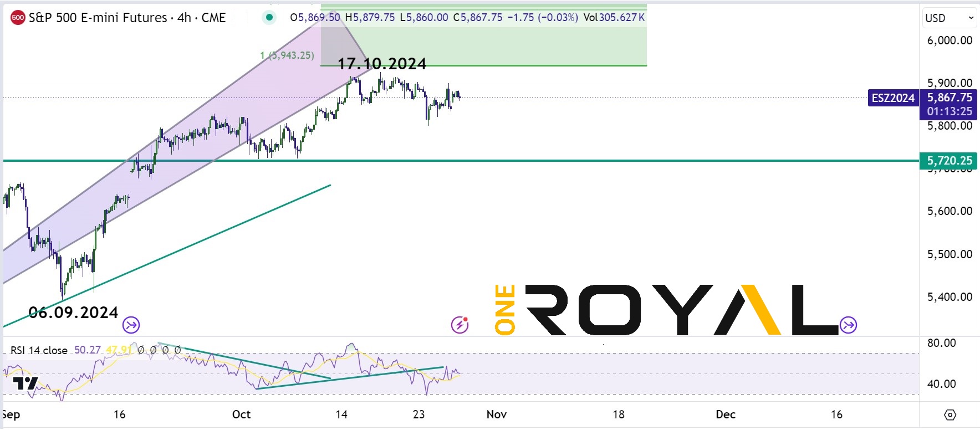Screen dimensions: 980x430
Task: Click the 23 date on time axis
Action: (418, 414)
